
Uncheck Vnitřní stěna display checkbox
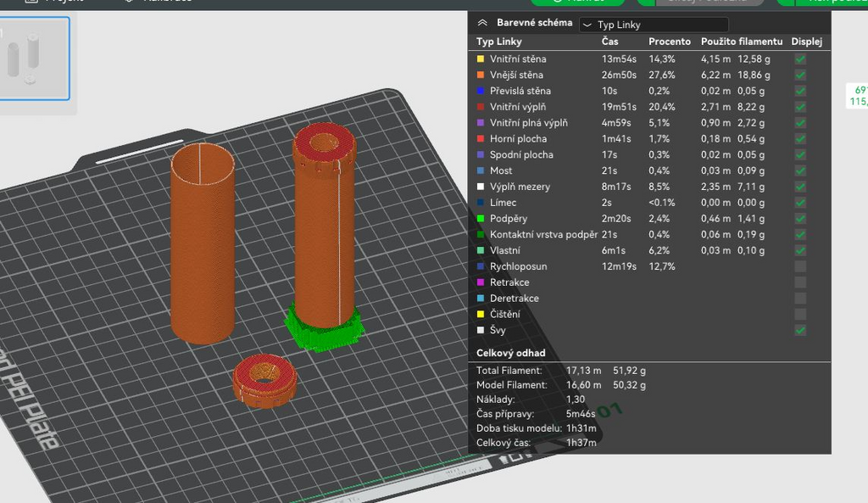(x=800, y=59)
